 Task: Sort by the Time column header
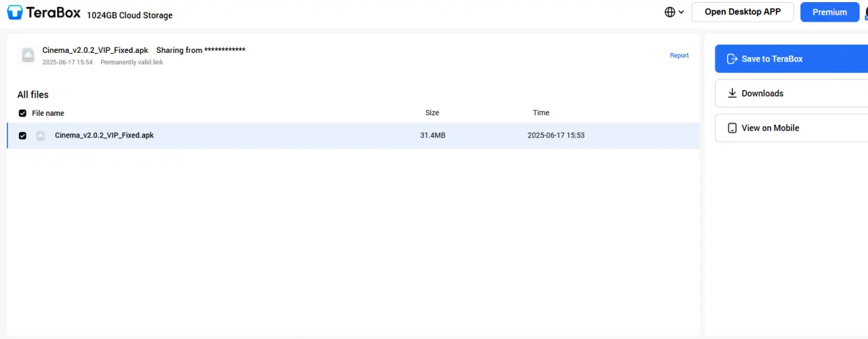(x=541, y=113)
